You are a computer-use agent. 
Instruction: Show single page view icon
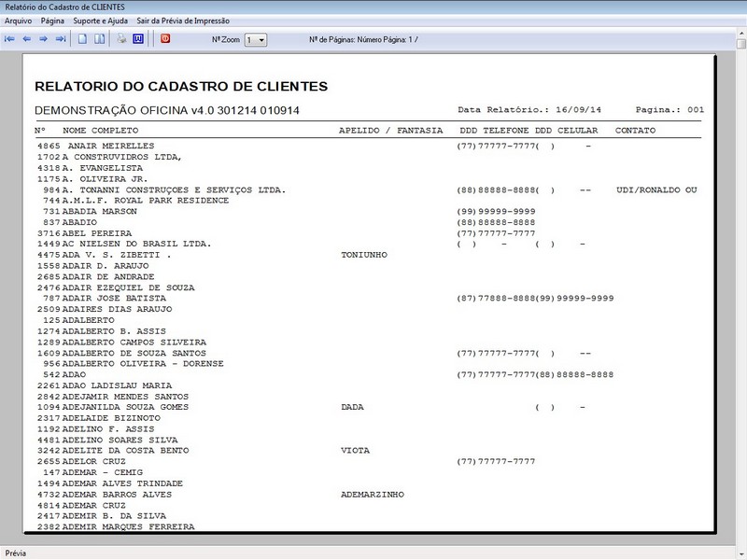(82, 39)
